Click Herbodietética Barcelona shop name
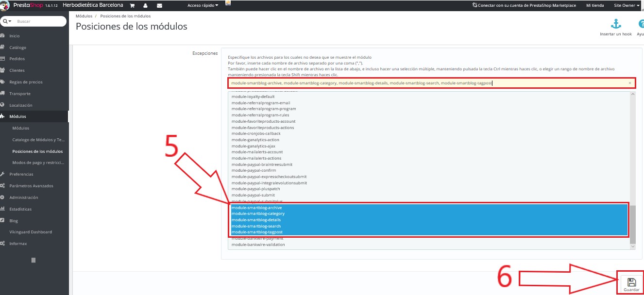Screen dimensions: 644x295 [93, 5]
